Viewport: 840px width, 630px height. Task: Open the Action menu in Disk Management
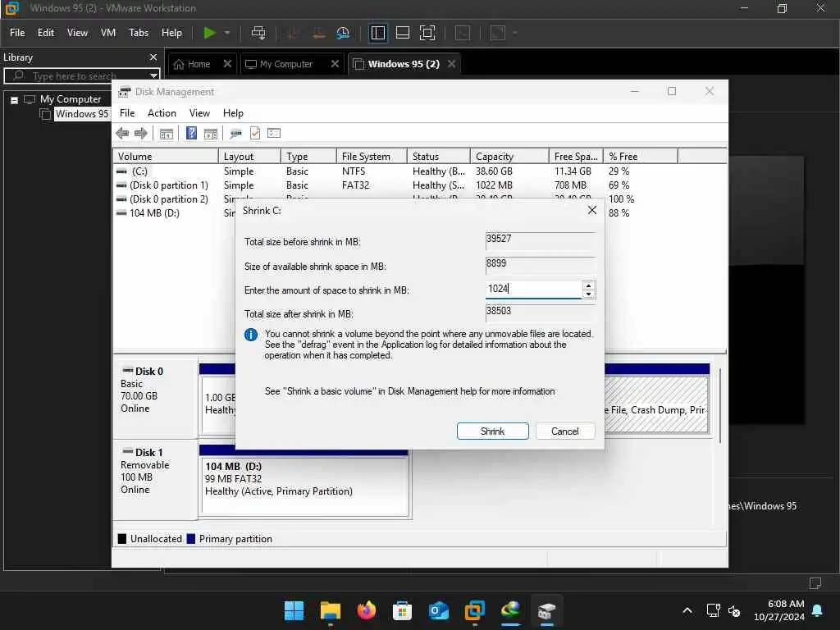162,113
